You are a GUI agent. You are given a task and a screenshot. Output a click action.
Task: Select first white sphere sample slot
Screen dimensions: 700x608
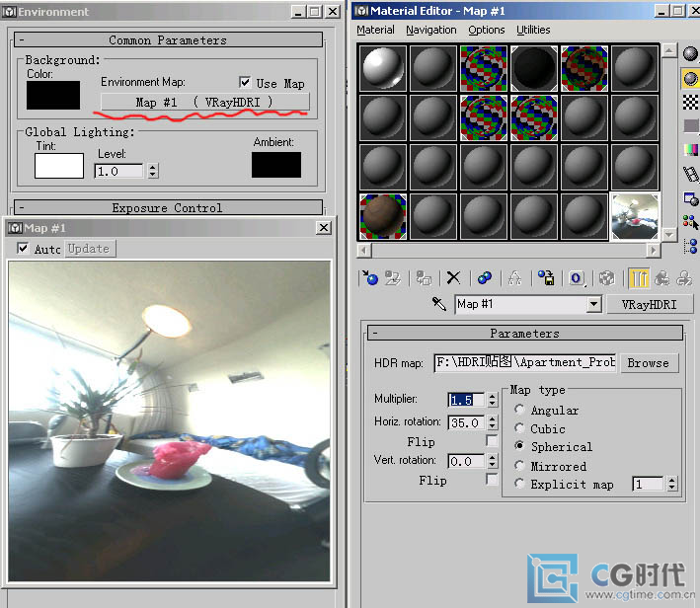click(x=383, y=68)
